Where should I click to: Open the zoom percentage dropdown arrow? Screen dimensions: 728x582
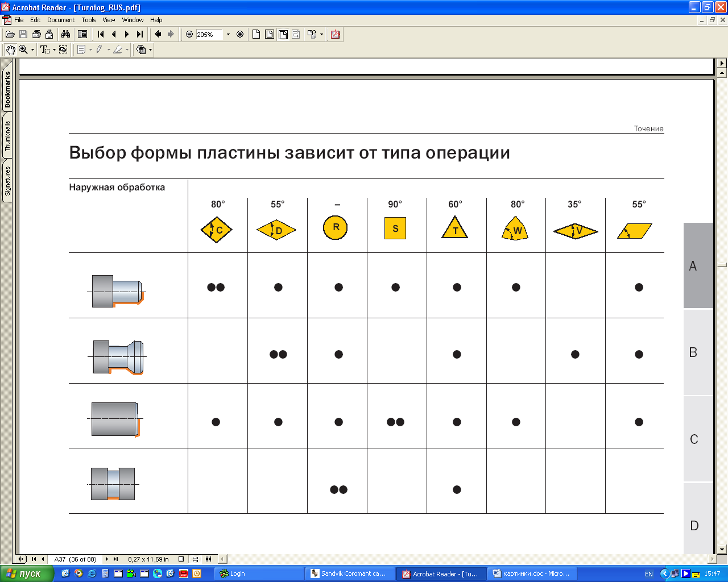point(228,35)
